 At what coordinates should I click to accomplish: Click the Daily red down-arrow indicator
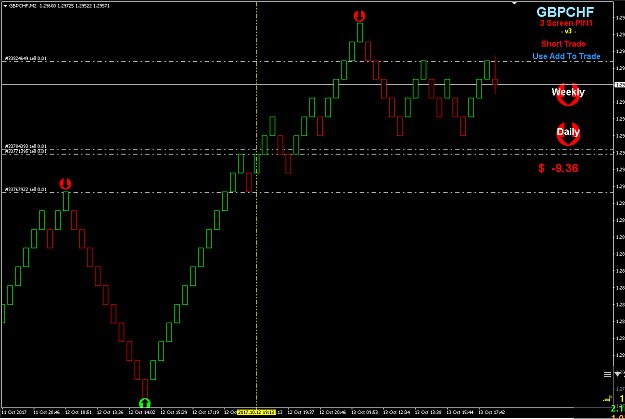(x=568, y=134)
